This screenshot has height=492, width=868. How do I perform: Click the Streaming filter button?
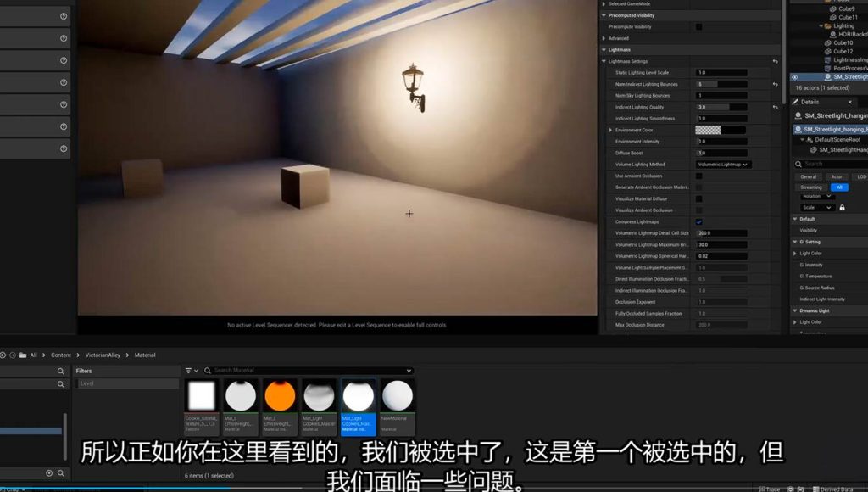(x=811, y=187)
